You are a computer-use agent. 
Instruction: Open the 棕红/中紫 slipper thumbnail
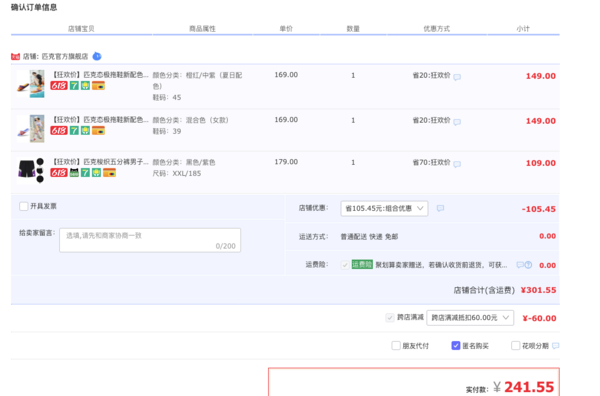pyautogui.click(x=31, y=84)
